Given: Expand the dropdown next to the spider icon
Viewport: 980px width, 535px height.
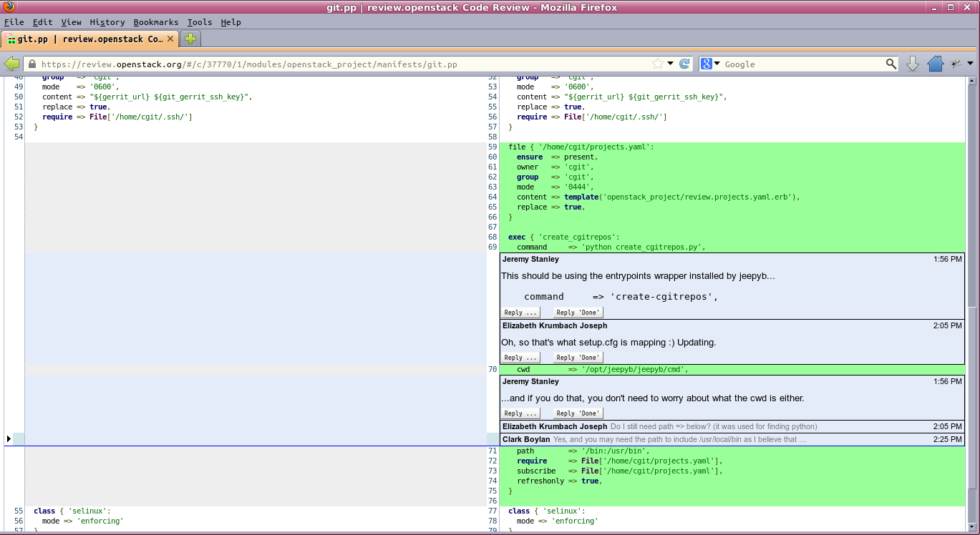Looking at the screenshot, I should (970, 64).
